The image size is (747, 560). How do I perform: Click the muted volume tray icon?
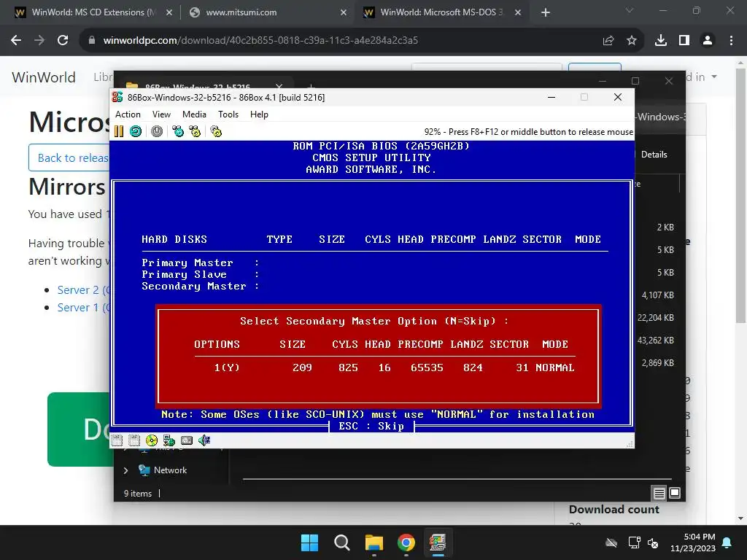[x=653, y=542]
